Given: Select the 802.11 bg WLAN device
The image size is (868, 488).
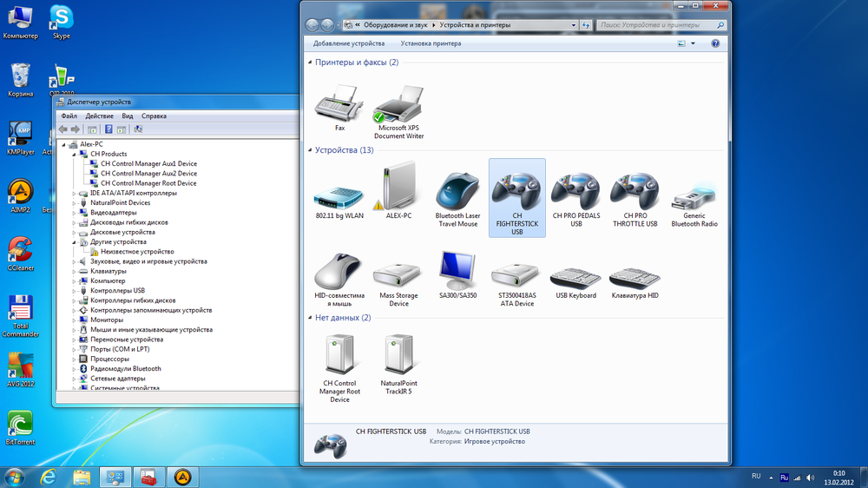Looking at the screenshot, I should [339, 202].
